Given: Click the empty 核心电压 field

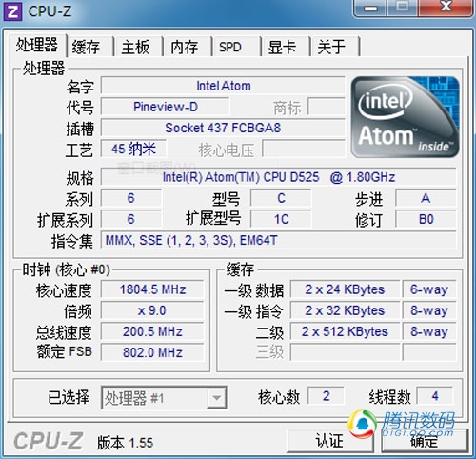Looking at the screenshot, I should [304, 149].
